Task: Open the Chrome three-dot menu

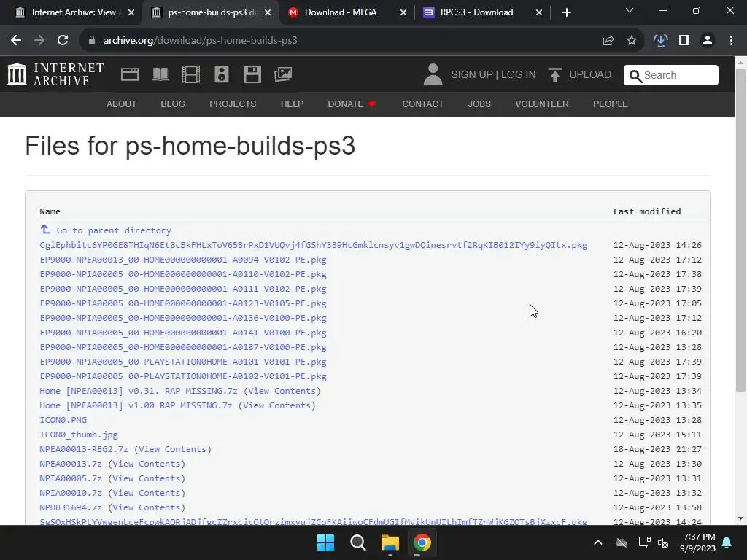Action: point(731,41)
